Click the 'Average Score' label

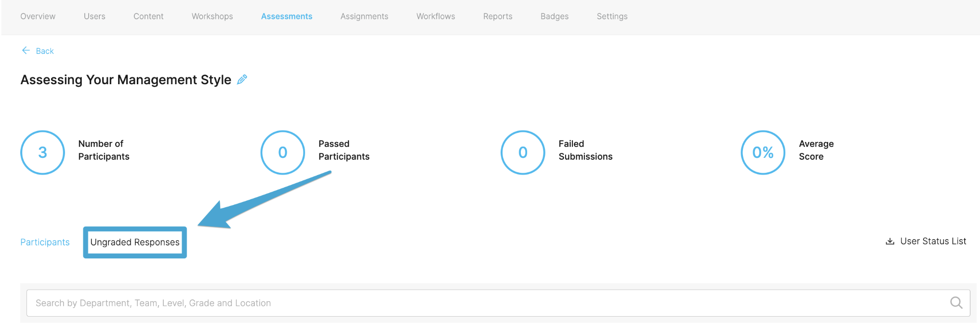coord(816,150)
